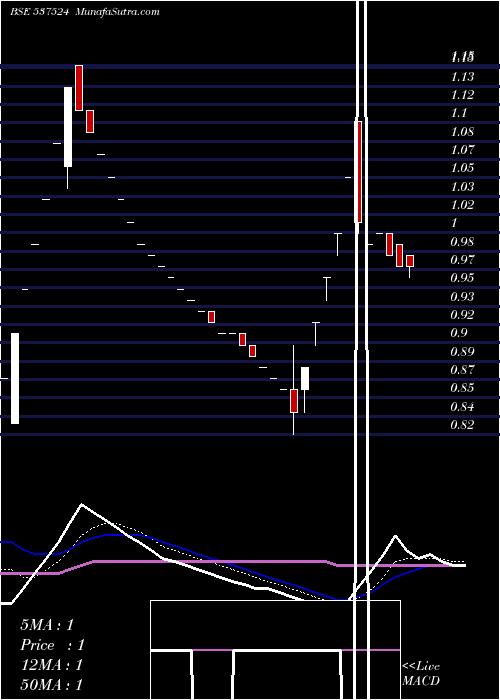Image resolution: width=500 pixels, height=700 pixels.
Task: Click the 50MA : 1 indicator text
Action: 52,684
